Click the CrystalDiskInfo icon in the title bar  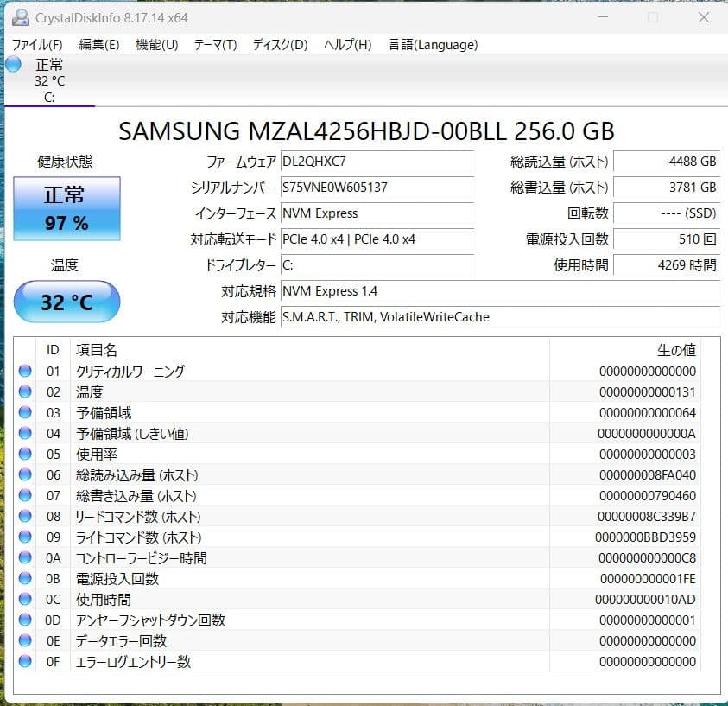19,17
